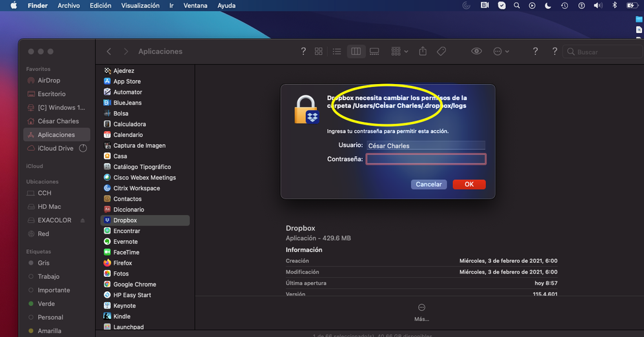This screenshot has height=337, width=644.
Task: Open Escritorio in the sidebar
Action: click(57, 94)
